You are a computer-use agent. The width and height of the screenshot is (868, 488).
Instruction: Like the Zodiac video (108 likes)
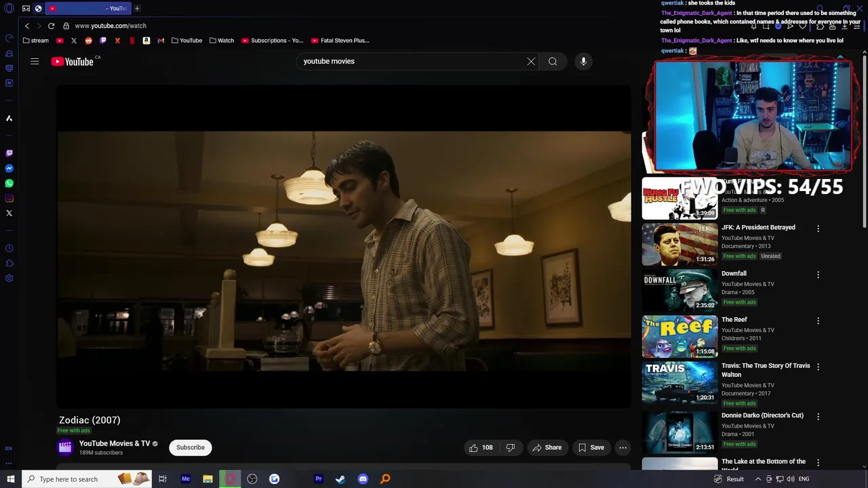481,447
